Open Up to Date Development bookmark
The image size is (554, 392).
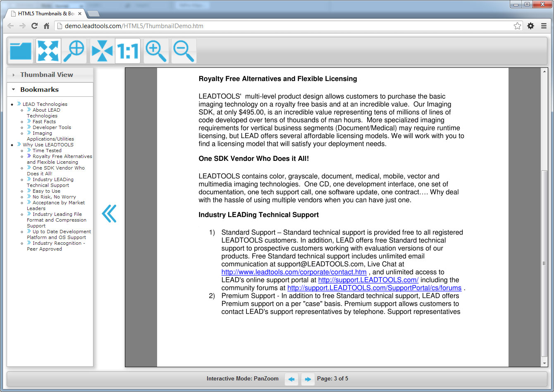tap(59, 234)
